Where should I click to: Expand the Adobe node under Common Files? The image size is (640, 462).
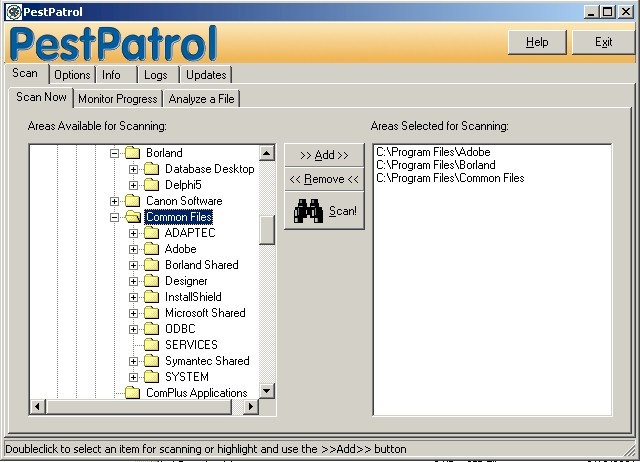[x=133, y=249]
